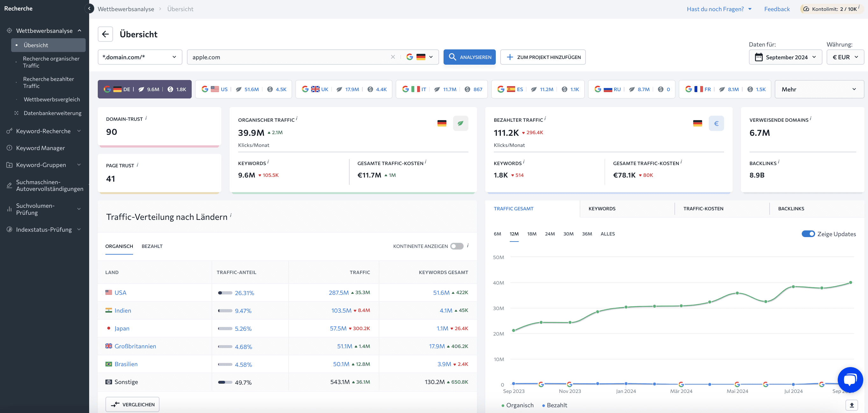Screen dimensions: 868x413
Task: Toggle the Organisch legend series
Action: (517, 405)
